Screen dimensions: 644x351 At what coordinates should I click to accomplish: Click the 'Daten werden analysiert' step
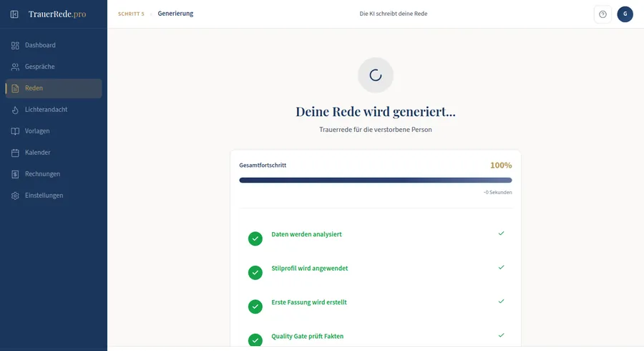[306, 234]
